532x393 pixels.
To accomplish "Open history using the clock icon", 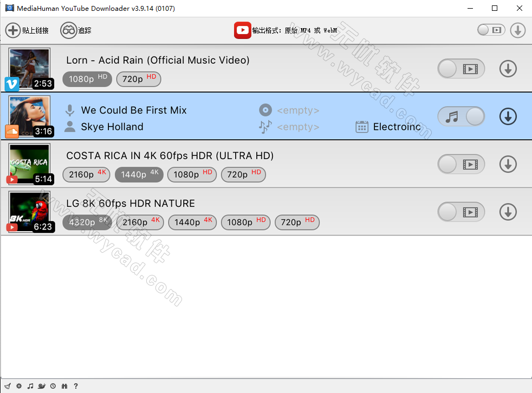I will pyautogui.click(x=53, y=386).
